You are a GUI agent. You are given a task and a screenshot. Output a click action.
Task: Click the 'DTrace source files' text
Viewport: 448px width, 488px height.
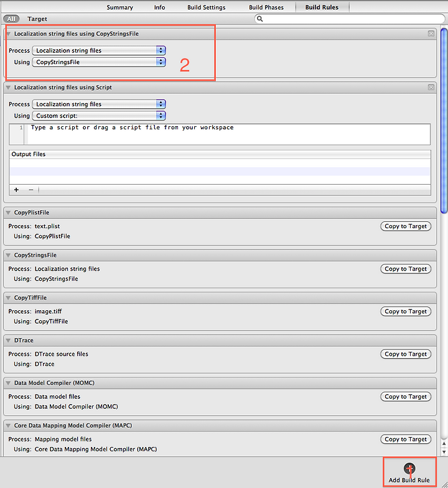tap(62, 354)
